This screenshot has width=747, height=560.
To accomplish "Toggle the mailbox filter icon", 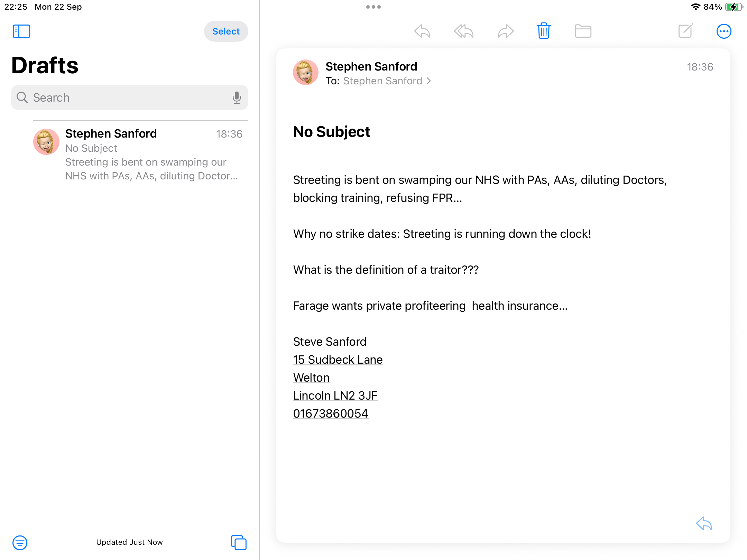I will point(20,542).
